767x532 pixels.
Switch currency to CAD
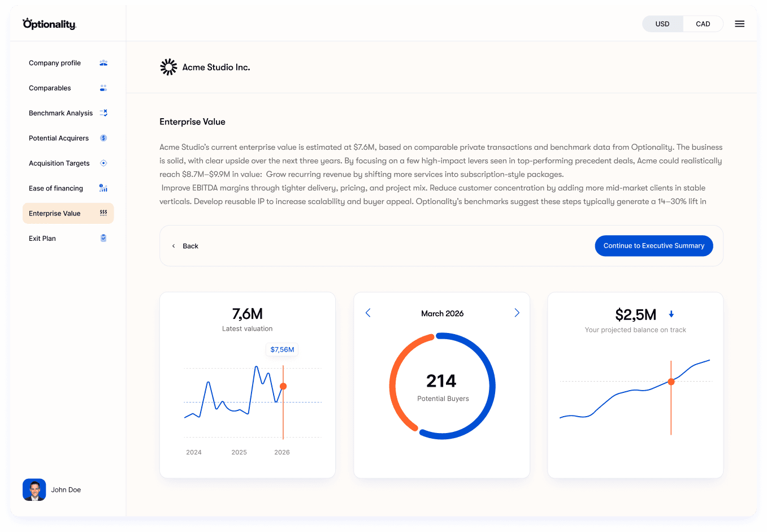[x=703, y=24]
